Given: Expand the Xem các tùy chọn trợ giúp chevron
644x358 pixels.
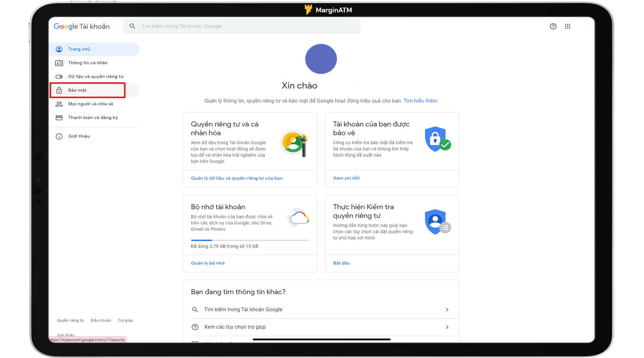Looking at the screenshot, I should coord(447,327).
